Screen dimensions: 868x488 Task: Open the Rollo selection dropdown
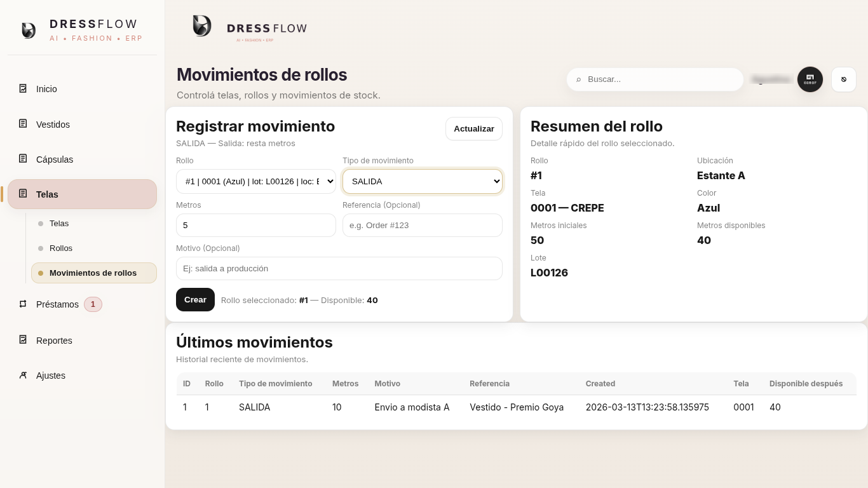tap(255, 181)
